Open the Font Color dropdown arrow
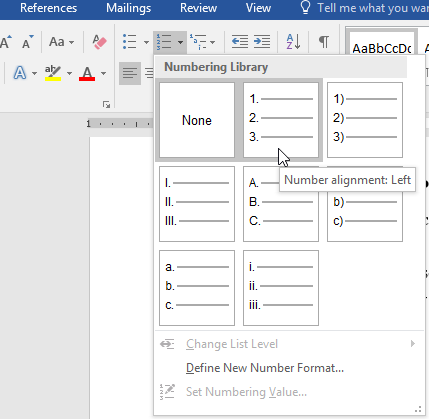 click(103, 73)
